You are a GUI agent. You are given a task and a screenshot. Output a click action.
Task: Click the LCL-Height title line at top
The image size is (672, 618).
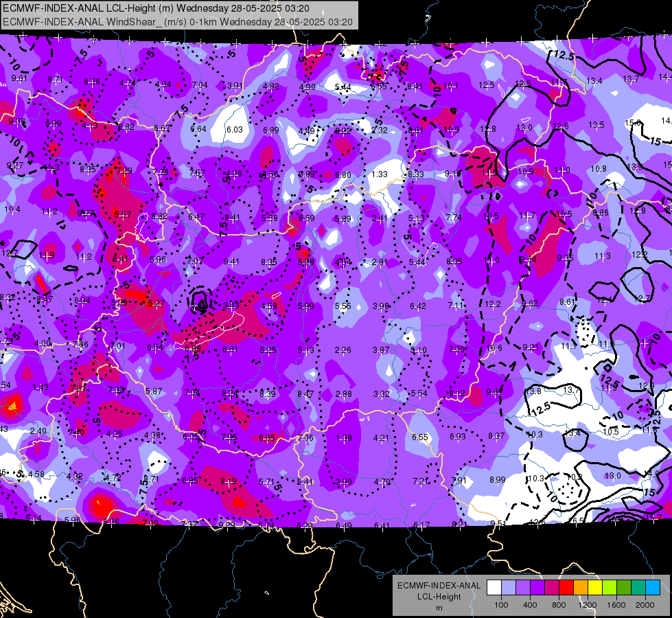156,8
